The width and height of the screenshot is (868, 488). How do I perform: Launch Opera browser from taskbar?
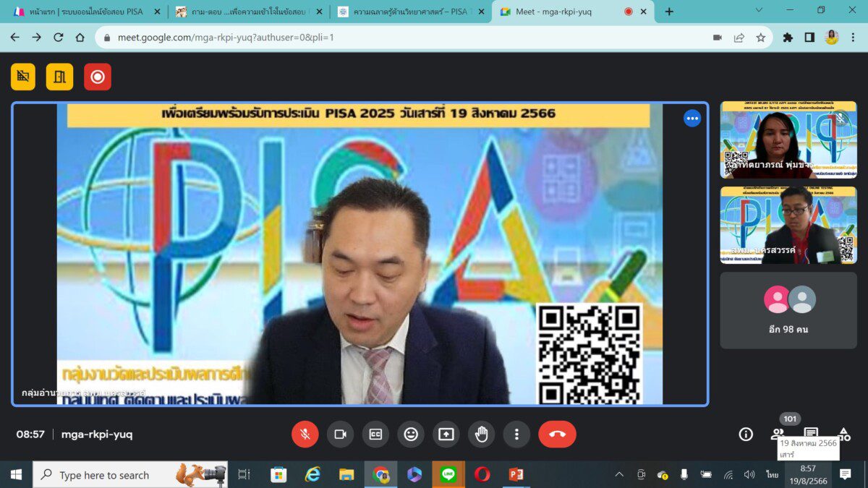pos(482,475)
